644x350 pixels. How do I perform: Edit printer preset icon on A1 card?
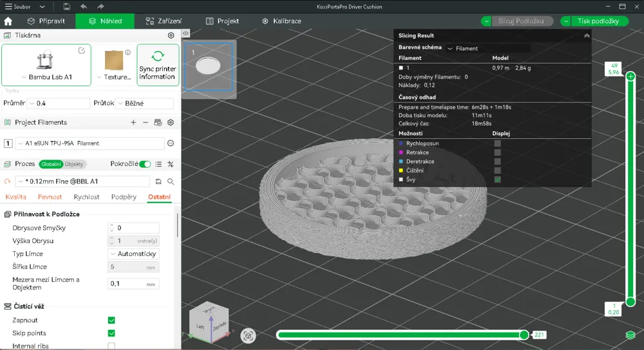pyautogui.click(x=82, y=50)
